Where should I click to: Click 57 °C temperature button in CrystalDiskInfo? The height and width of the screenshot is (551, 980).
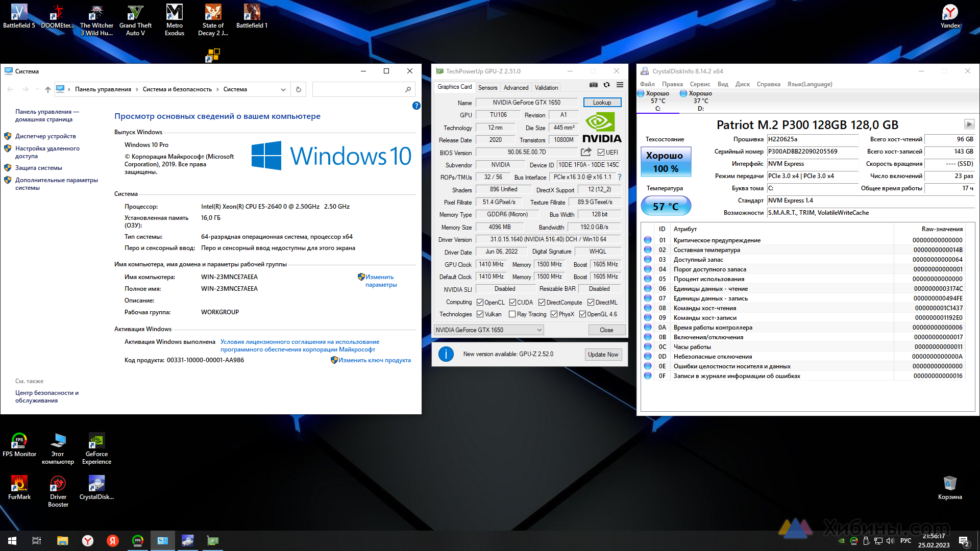[666, 206]
